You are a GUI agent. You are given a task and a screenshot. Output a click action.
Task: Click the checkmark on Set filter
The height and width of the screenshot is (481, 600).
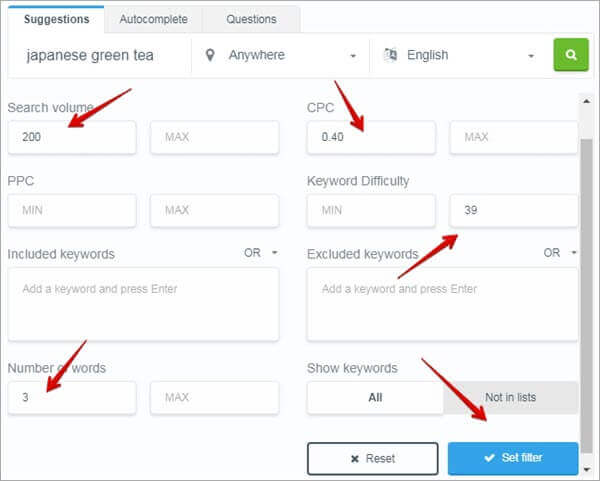489,458
